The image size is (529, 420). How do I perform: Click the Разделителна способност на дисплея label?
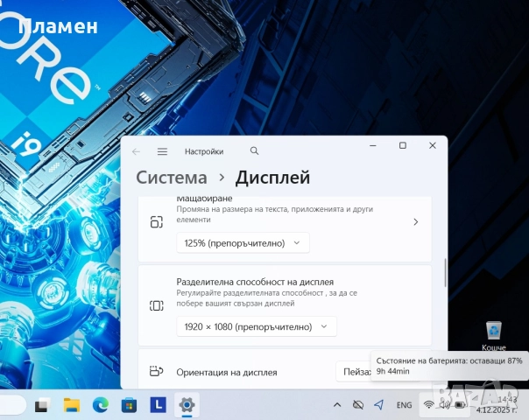pyautogui.click(x=255, y=282)
